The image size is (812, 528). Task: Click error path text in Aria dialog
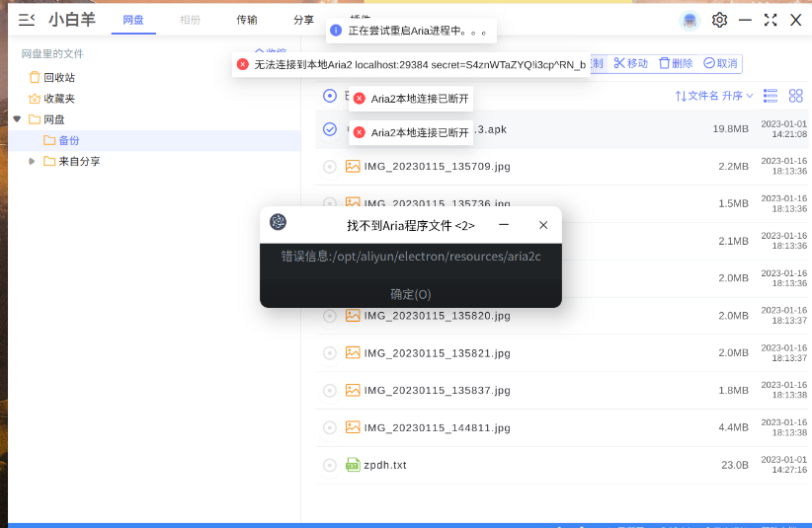point(411,257)
